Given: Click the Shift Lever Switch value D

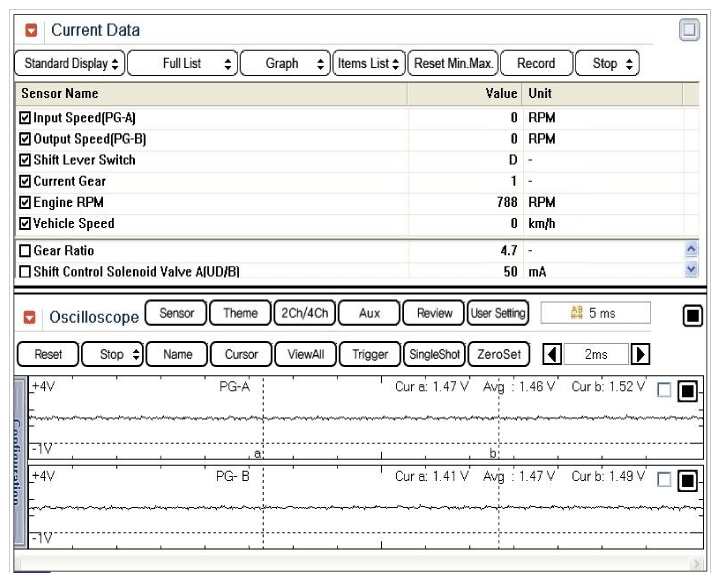Looking at the screenshot, I should (x=513, y=160).
